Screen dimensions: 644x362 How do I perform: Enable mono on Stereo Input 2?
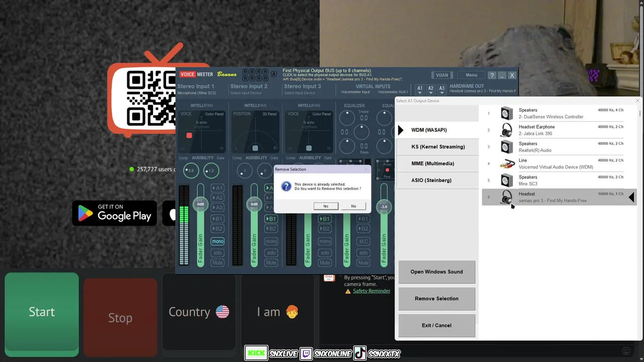(x=271, y=241)
